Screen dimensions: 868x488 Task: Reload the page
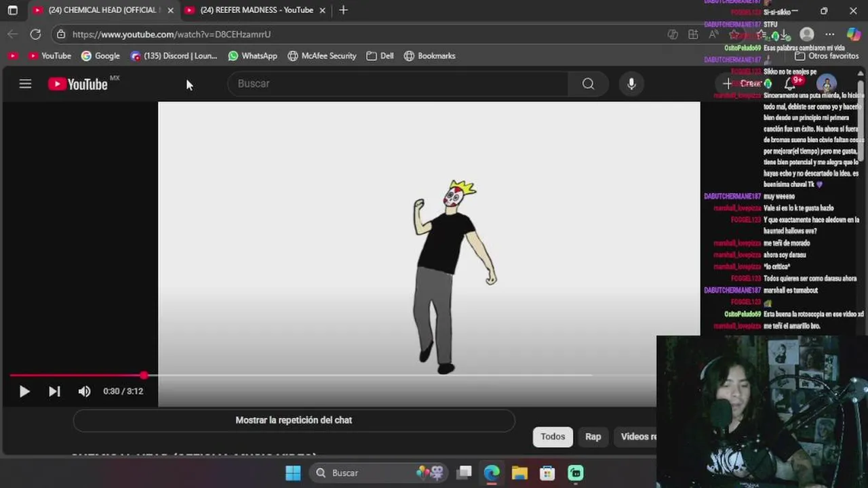[35, 34]
